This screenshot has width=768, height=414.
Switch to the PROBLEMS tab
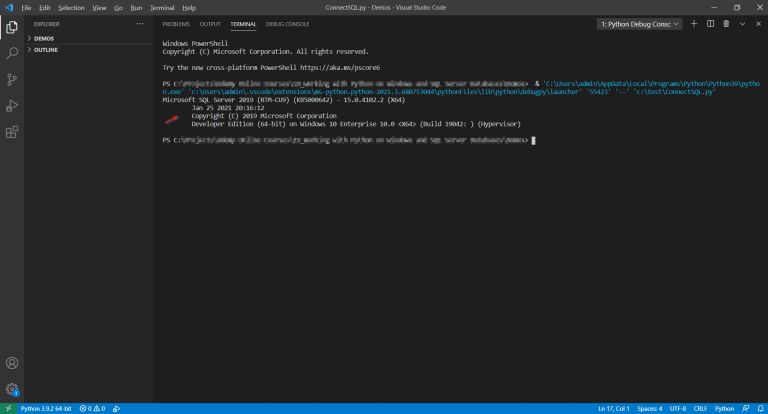tap(176, 24)
